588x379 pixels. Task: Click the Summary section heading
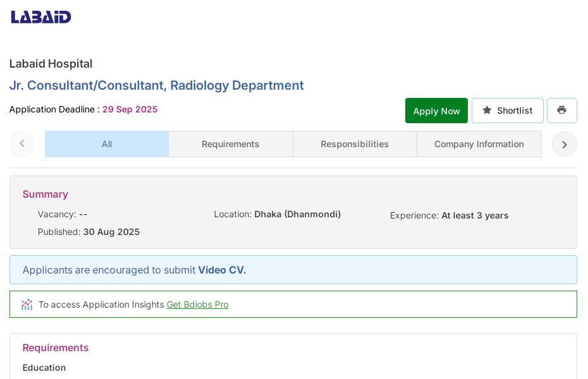[45, 194]
